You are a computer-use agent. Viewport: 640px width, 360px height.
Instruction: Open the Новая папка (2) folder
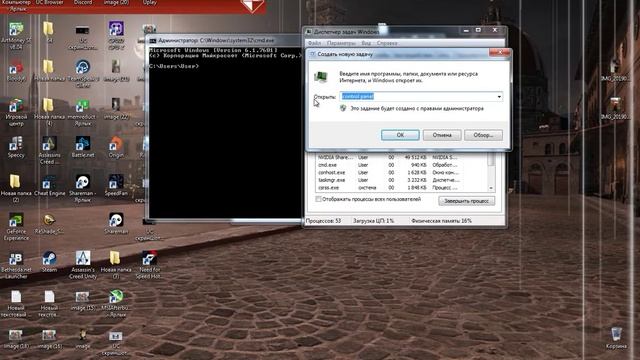pos(16,188)
